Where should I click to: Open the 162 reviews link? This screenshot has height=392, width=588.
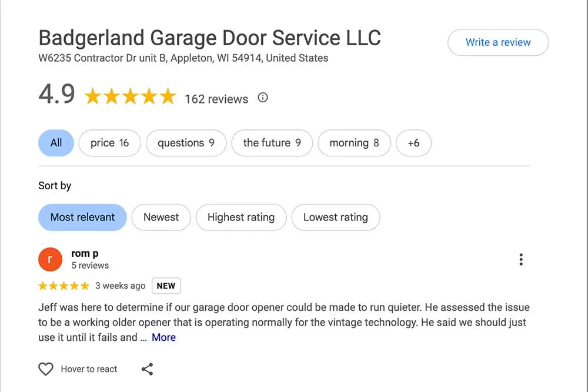pyautogui.click(x=217, y=99)
